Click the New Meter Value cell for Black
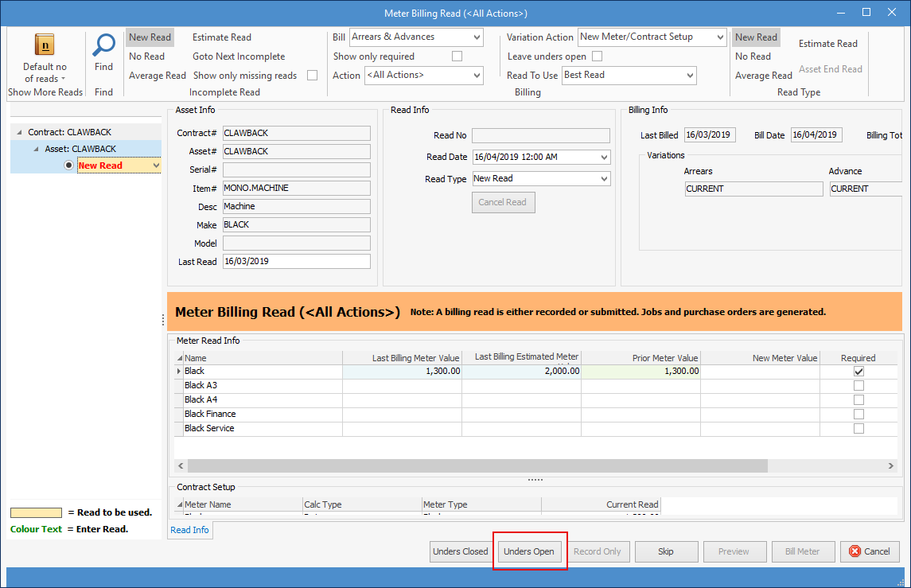 760,372
